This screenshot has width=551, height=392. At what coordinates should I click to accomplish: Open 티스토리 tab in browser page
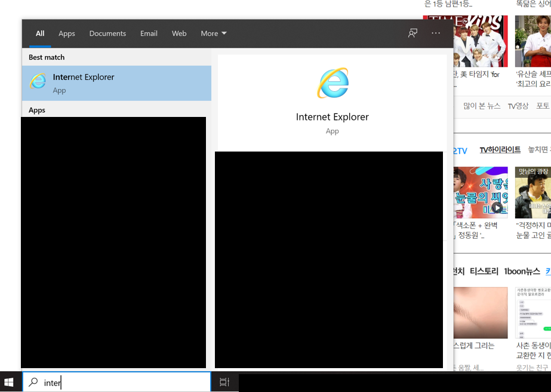[x=484, y=271]
